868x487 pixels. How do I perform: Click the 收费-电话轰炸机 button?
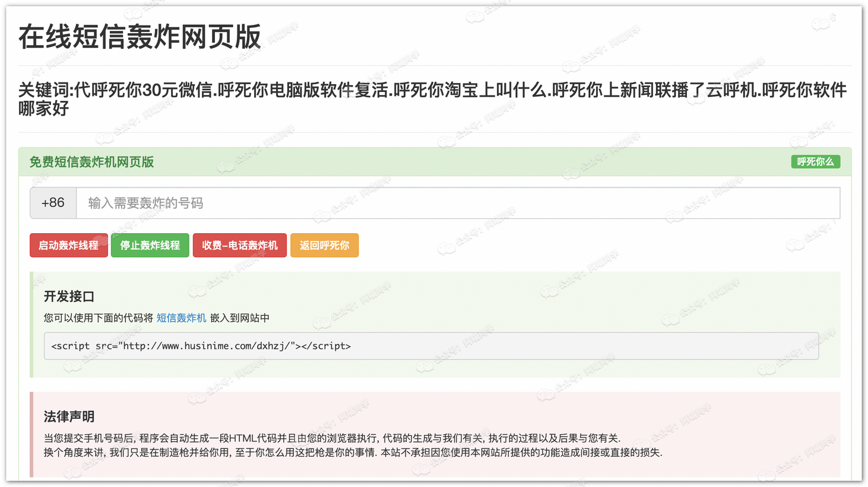pos(239,246)
